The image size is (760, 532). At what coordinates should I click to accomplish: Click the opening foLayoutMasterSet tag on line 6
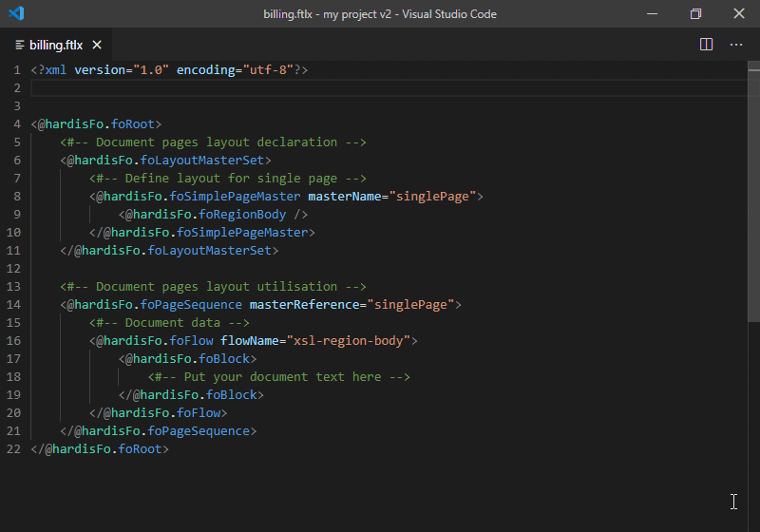165,161
